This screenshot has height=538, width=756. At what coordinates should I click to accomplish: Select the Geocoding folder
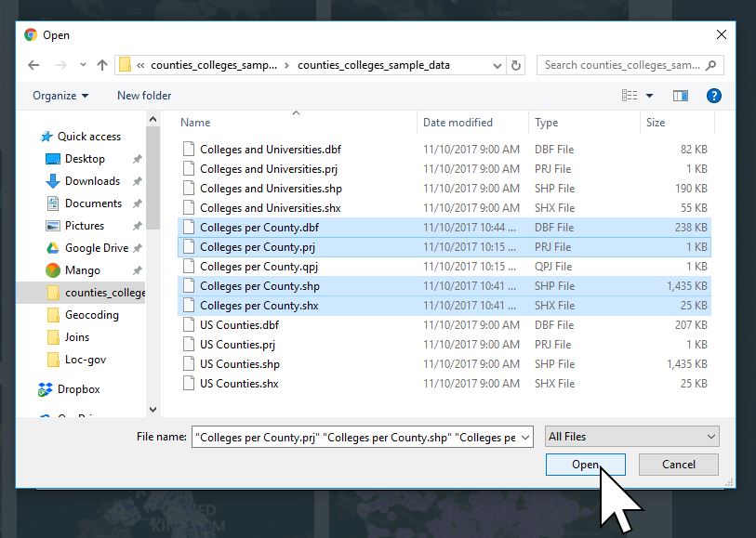90,314
